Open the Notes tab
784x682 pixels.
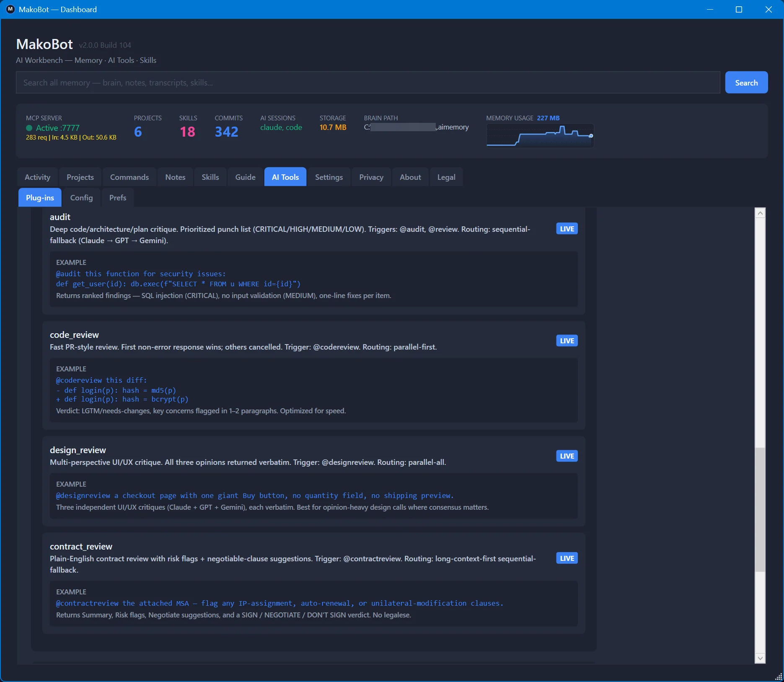tap(175, 177)
